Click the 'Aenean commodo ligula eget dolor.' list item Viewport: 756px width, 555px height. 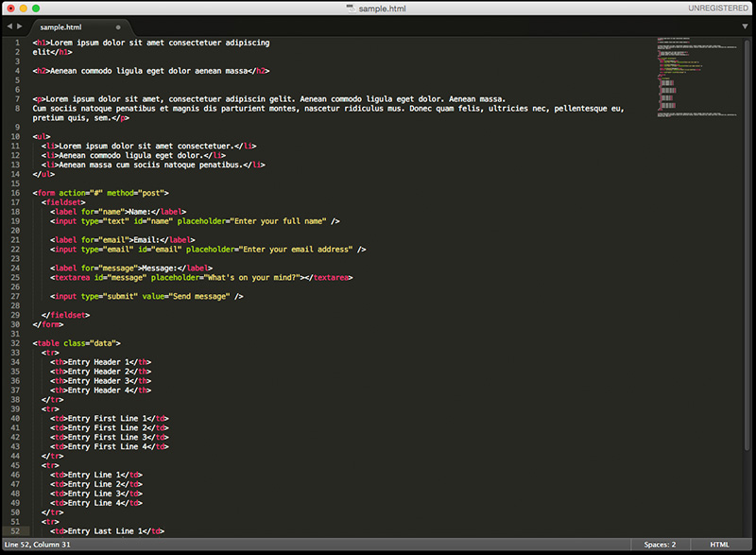133,155
